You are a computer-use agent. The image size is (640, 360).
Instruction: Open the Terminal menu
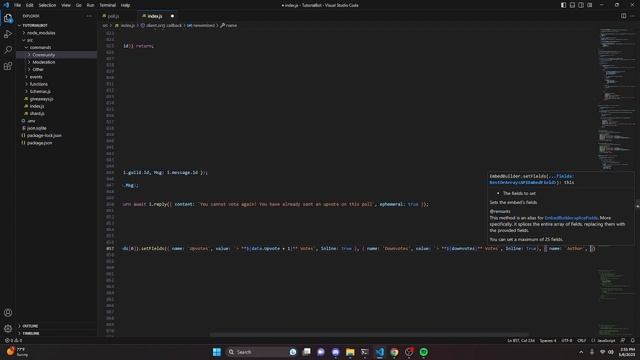coord(107,5)
